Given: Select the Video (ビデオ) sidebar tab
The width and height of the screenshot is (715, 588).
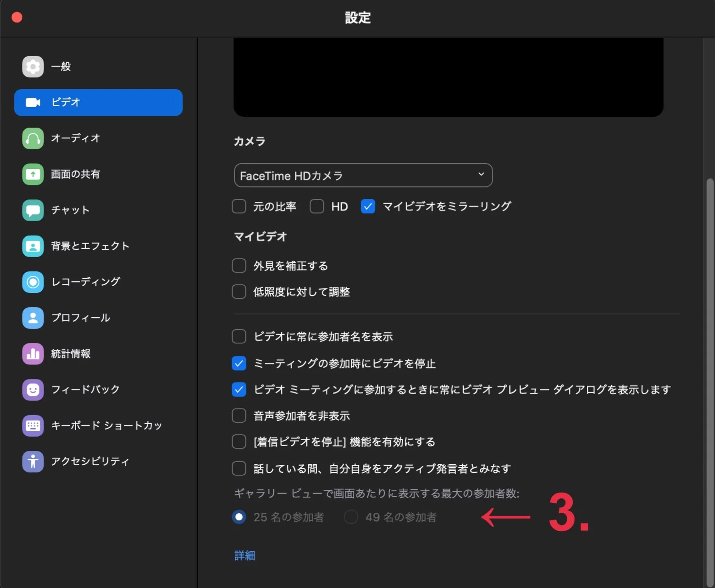Looking at the screenshot, I should click(x=98, y=103).
